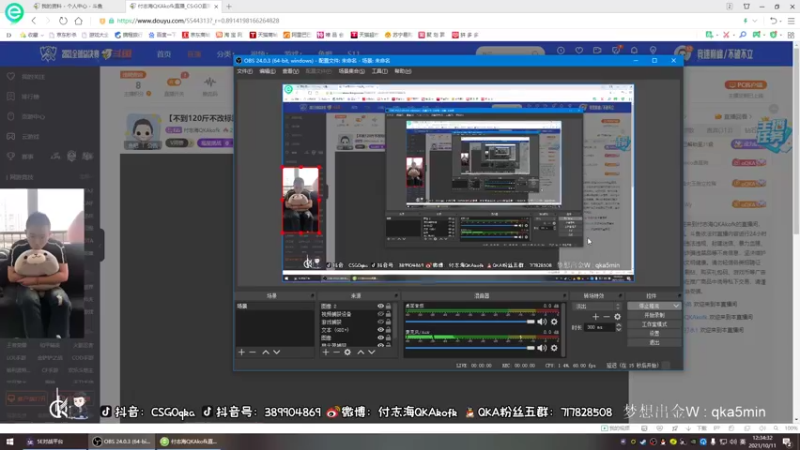800x450 pixels.
Task: Move the selected source up
Action: tap(360, 352)
